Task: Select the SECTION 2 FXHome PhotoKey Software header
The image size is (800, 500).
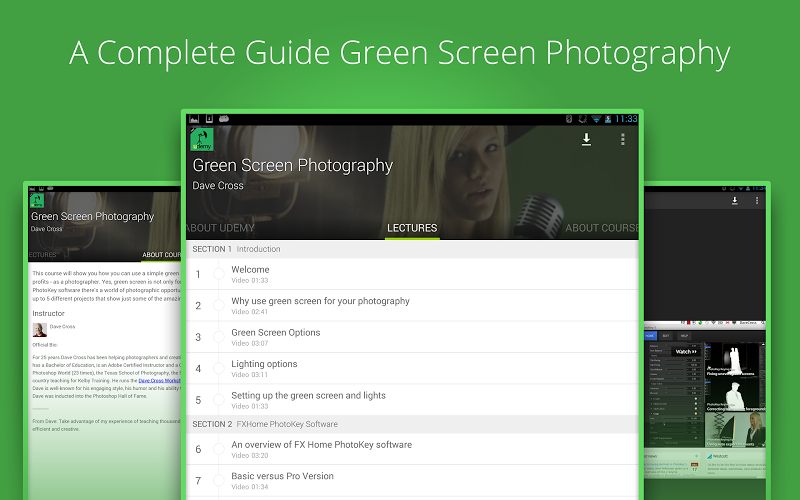Action: click(x=412, y=424)
